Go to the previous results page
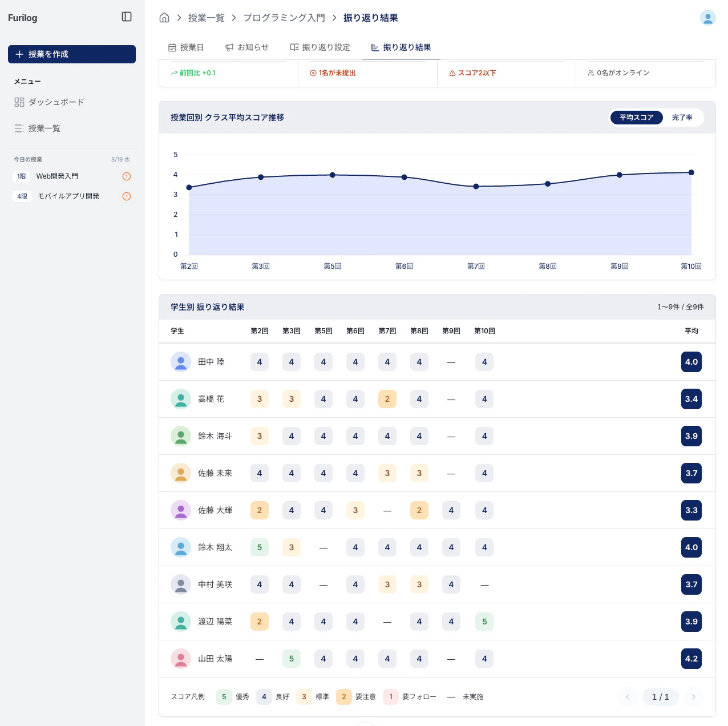 (x=628, y=697)
